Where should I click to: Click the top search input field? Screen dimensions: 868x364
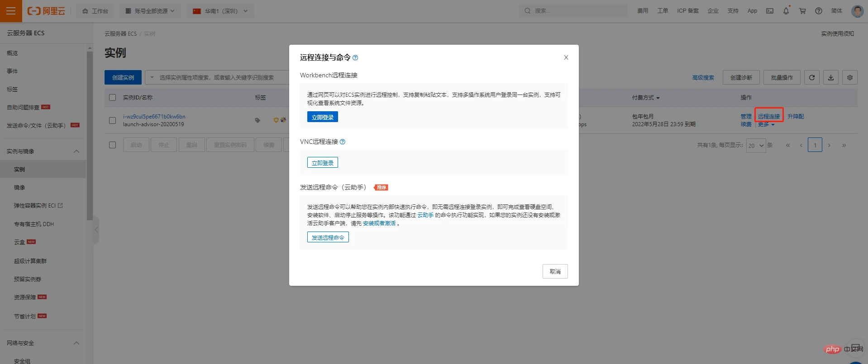[x=573, y=11]
